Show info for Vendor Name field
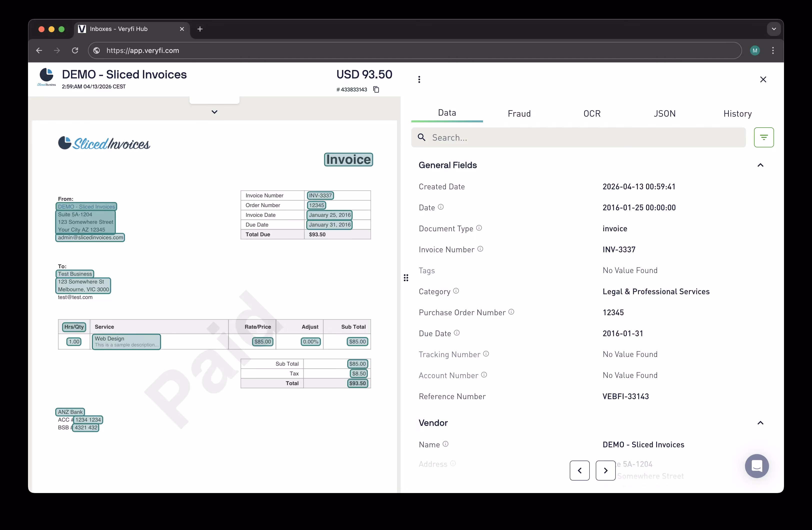 pos(445,444)
